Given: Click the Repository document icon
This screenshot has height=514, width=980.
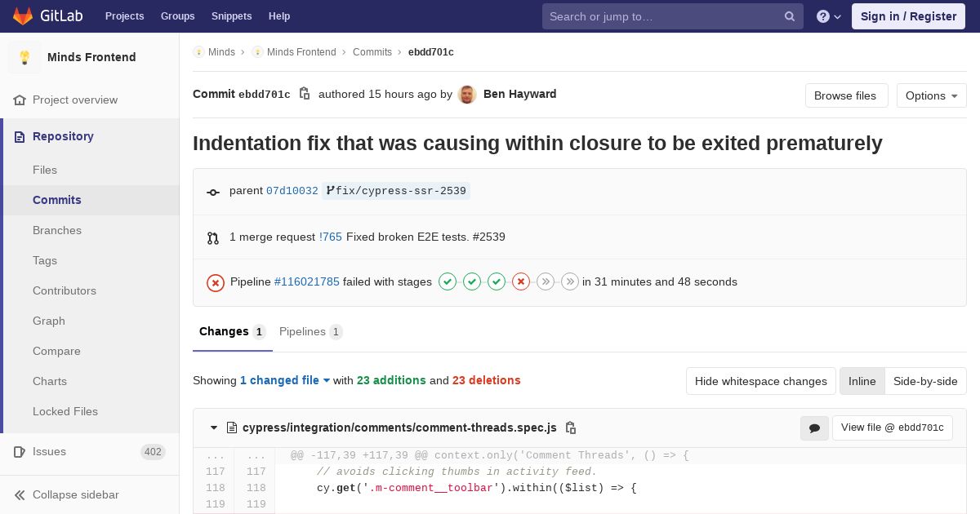Looking at the screenshot, I should (20, 136).
